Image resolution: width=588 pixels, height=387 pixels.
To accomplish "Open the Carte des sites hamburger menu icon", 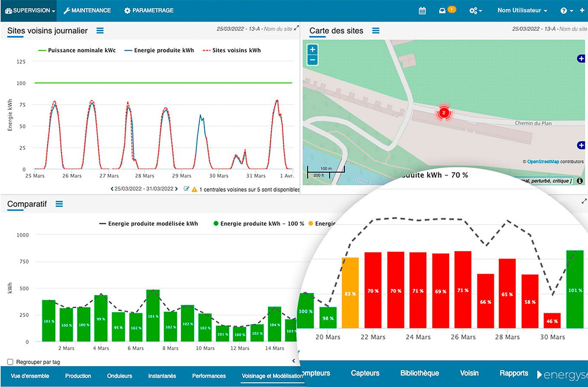I will (376, 31).
